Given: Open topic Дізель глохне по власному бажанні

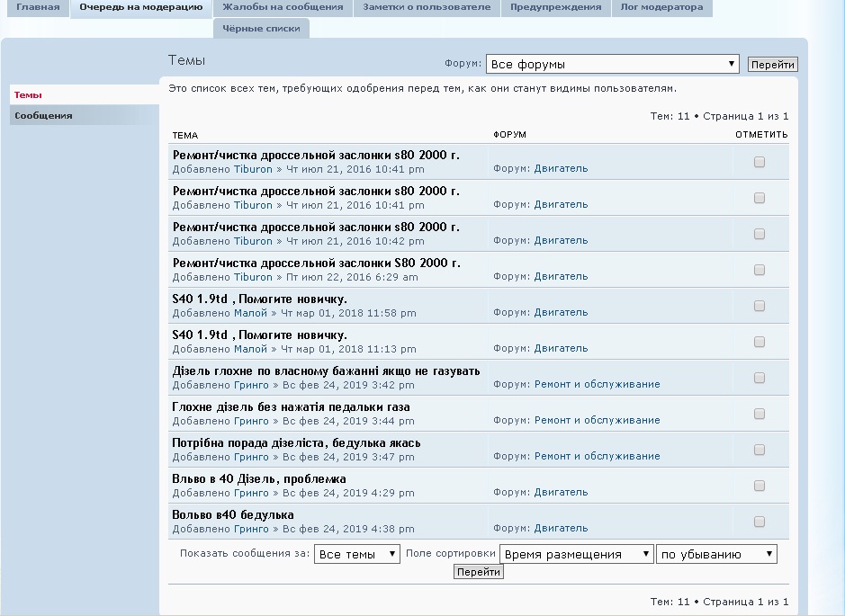Looking at the screenshot, I should 326,371.
